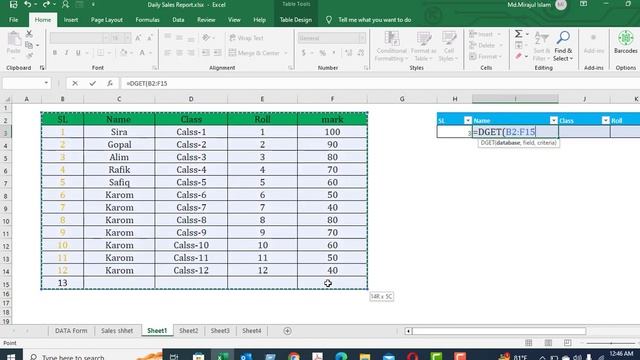
Task: Click the user account avatar
Action: pyautogui.click(x=561, y=5)
